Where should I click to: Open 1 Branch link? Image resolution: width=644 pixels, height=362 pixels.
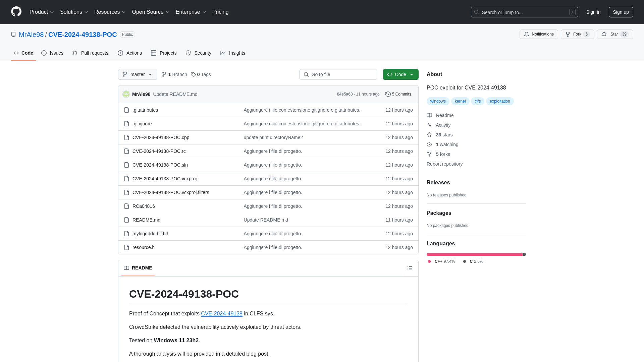point(174,74)
